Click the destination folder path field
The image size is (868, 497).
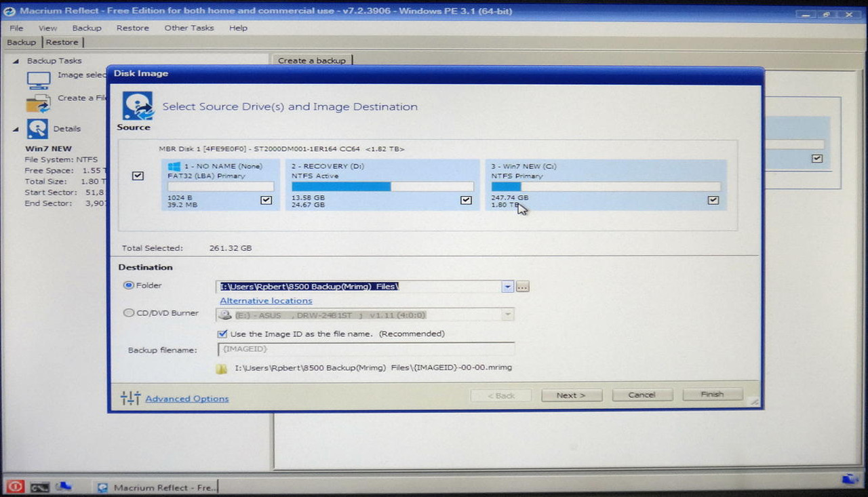tap(359, 286)
